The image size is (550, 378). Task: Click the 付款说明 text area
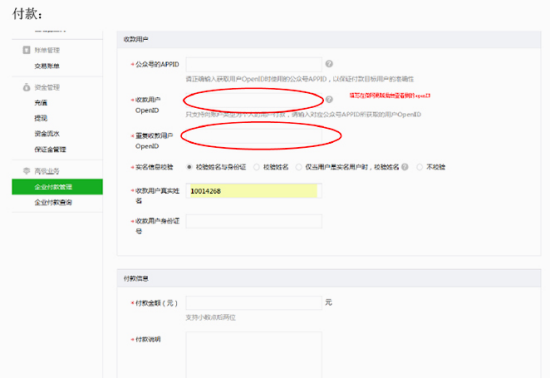(254, 355)
